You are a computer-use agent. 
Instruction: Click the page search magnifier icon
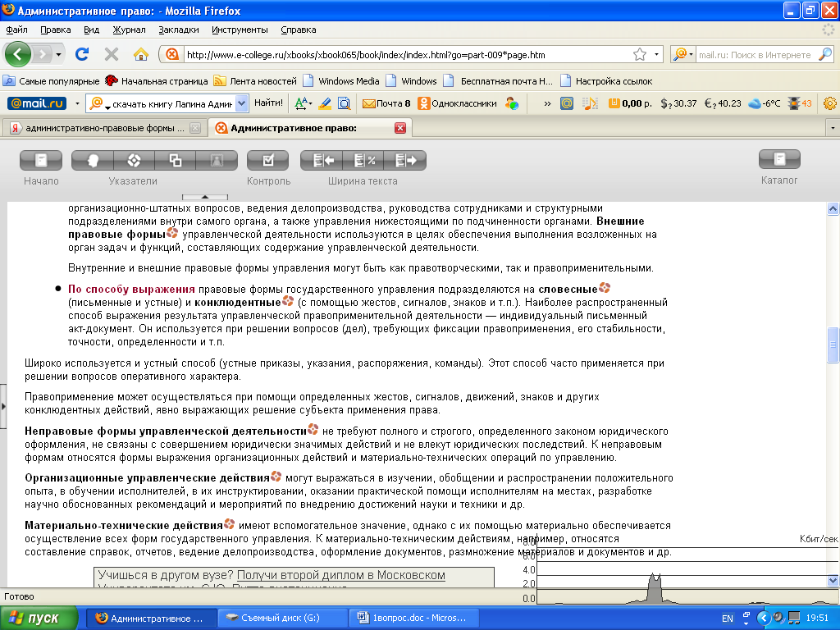point(344,103)
